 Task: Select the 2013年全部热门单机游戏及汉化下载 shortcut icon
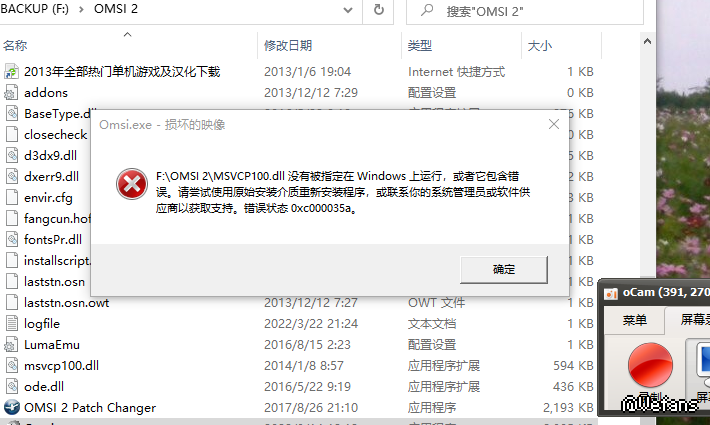pyautogui.click(x=11, y=72)
